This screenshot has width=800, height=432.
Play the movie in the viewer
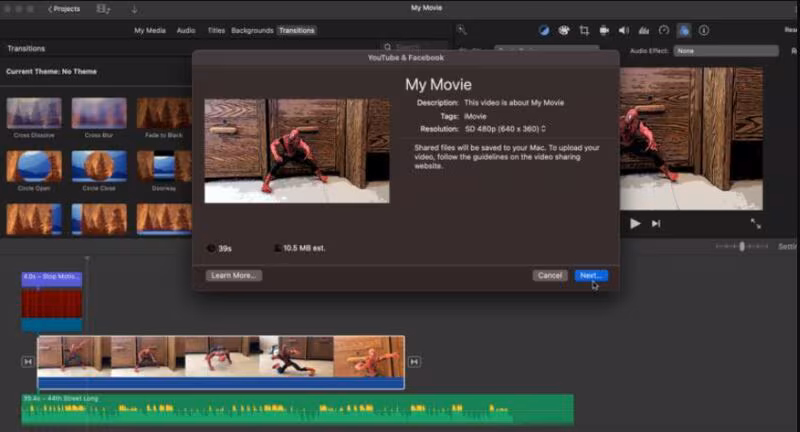[x=635, y=223]
